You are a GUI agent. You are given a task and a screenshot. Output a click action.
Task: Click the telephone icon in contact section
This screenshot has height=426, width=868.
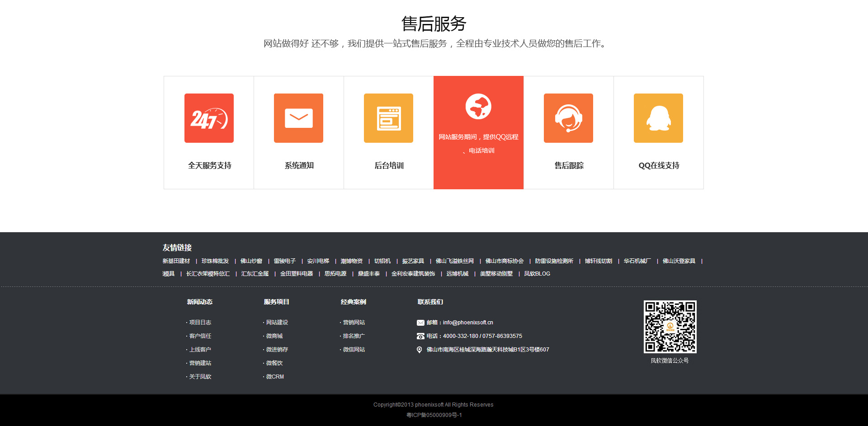tap(420, 336)
